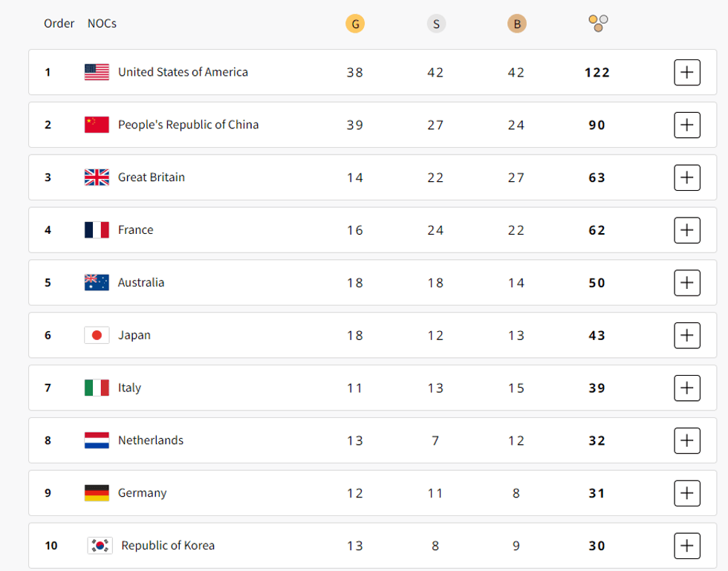This screenshot has height=571, width=728.
Task: Expand the Australia row plus button
Action: [687, 283]
